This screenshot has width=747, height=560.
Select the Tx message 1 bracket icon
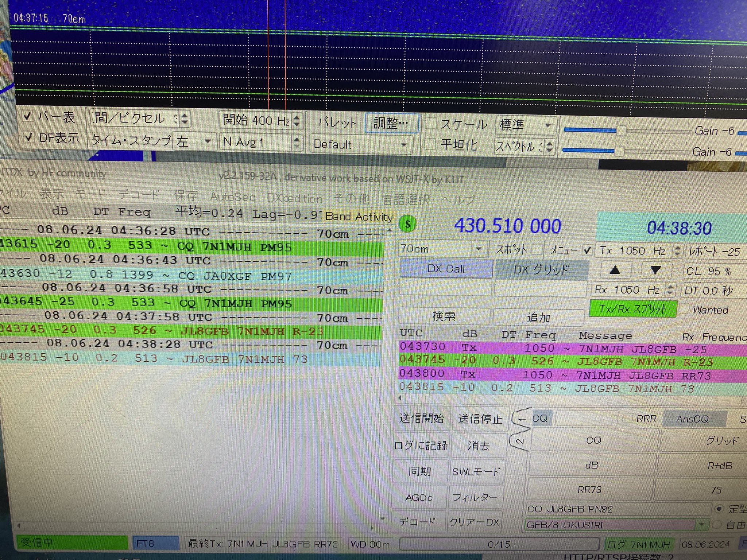coord(520,419)
